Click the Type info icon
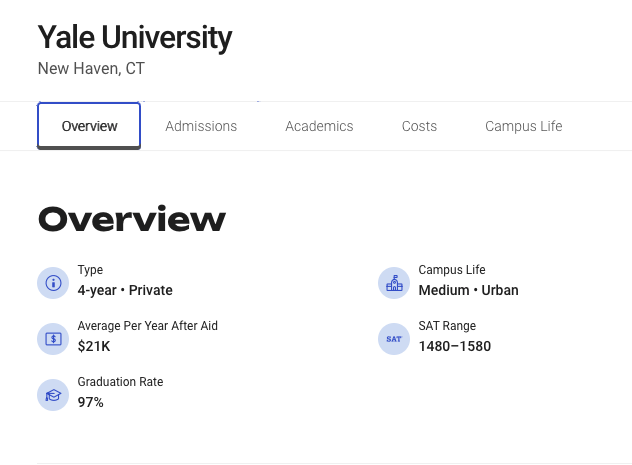The width and height of the screenshot is (632, 465). click(x=53, y=283)
